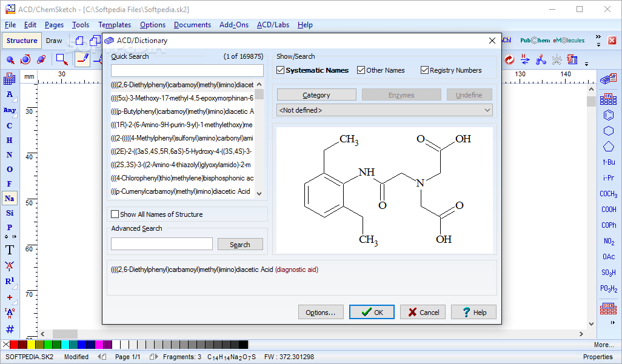Select the Select/Move tool with arrow
This screenshot has height=364, width=622.
(10, 60)
